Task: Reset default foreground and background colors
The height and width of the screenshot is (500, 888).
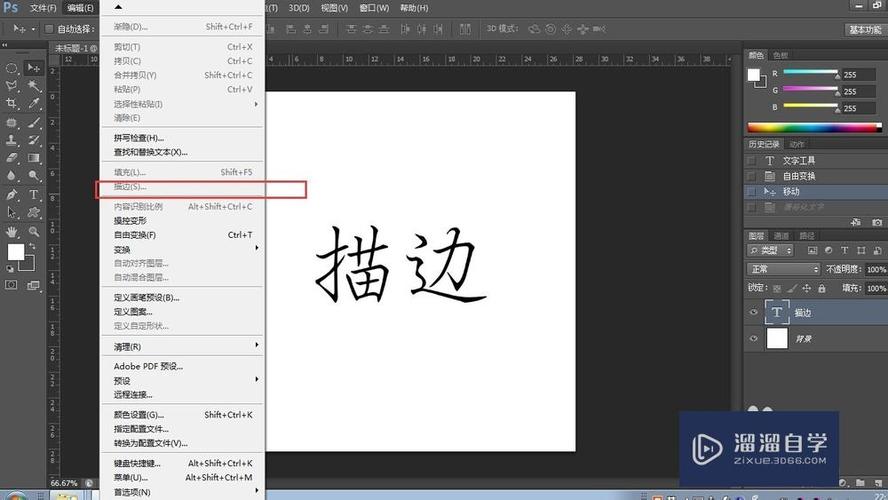Action: click(10, 269)
